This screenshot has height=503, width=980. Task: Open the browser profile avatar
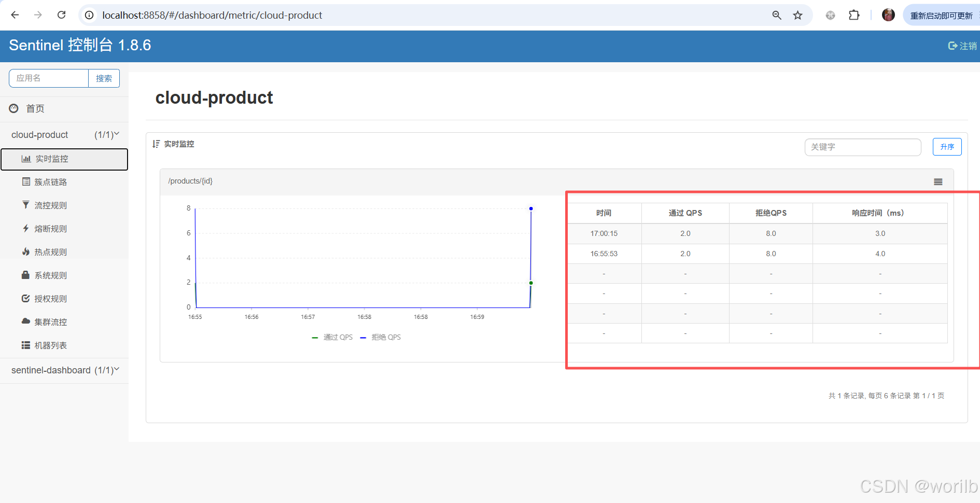[888, 15]
